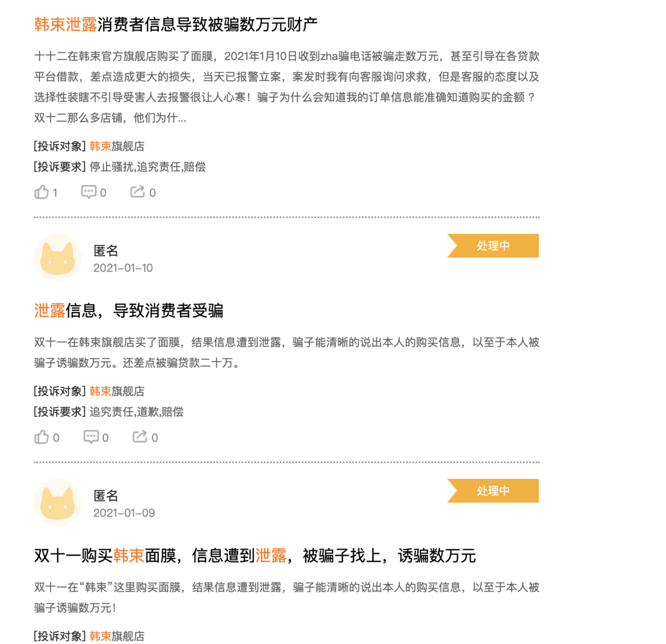Share the 泄露信息，导致消费者受骗 complaint

coord(139,437)
